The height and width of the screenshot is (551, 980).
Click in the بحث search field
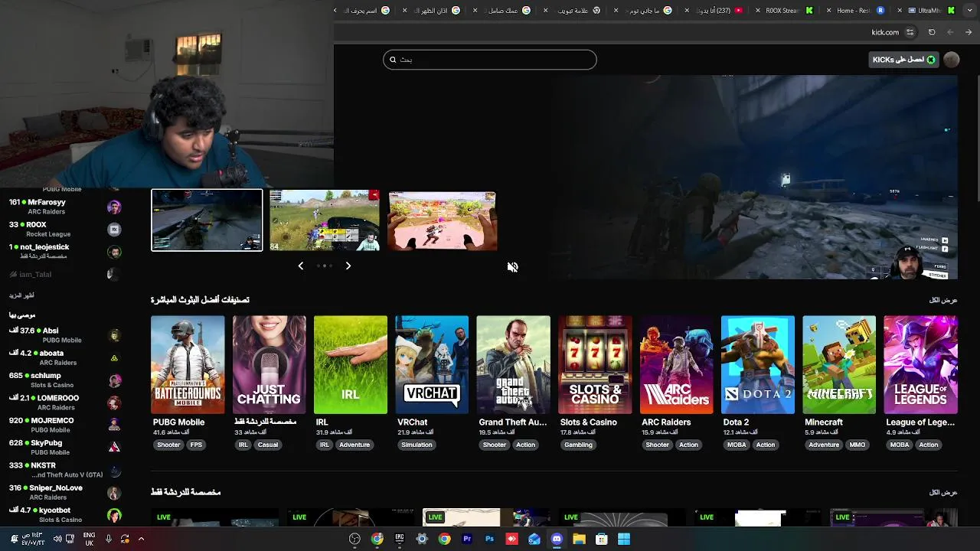[x=490, y=60]
